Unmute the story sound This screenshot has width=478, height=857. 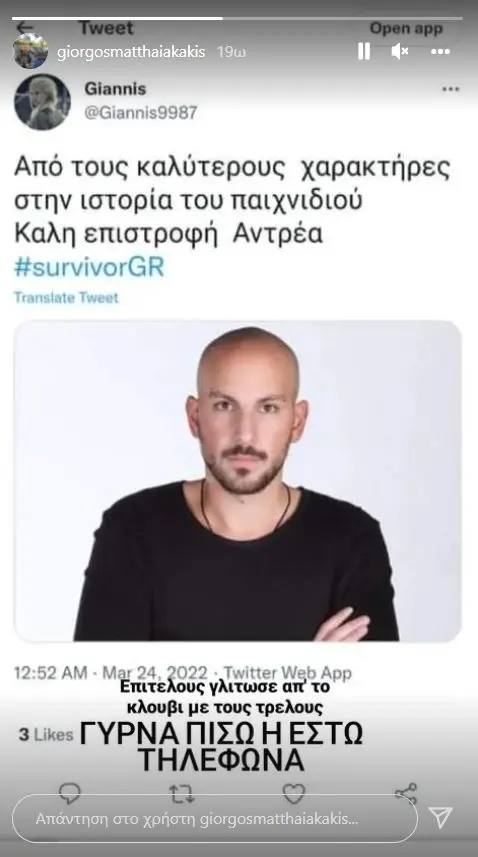coord(400,51)
